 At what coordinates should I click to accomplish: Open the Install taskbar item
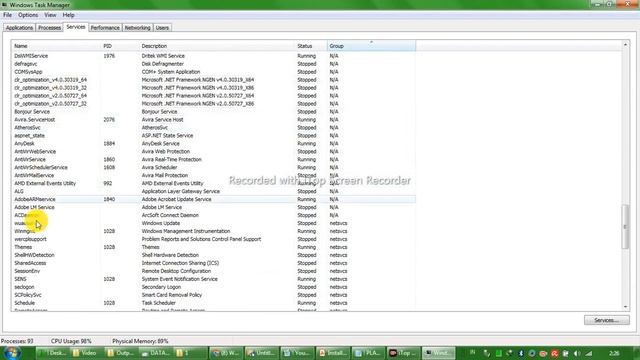333,353
